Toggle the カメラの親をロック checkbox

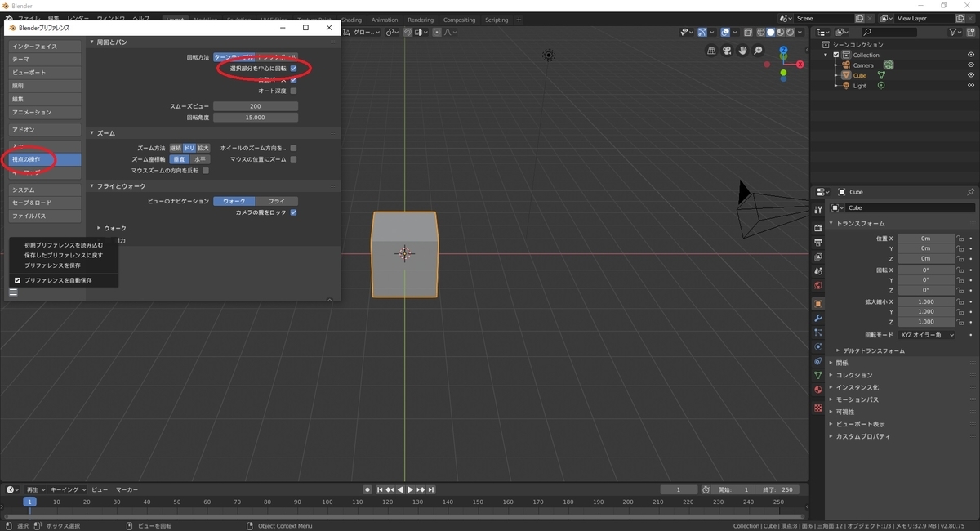(x=293, y=212)
